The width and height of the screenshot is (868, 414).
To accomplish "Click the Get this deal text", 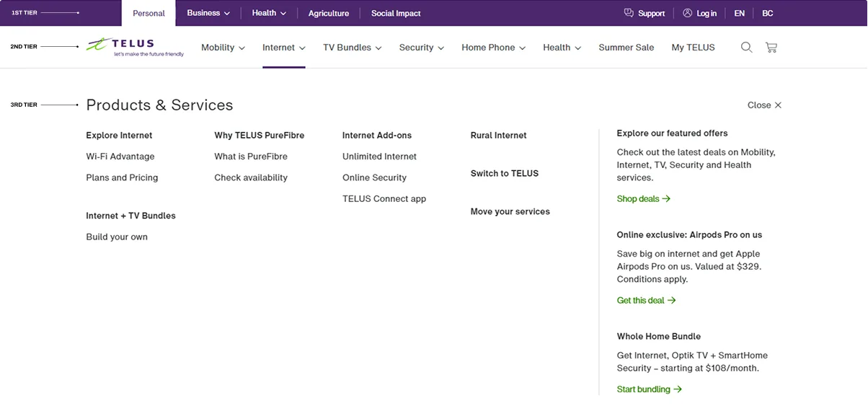I will point(641,300).
